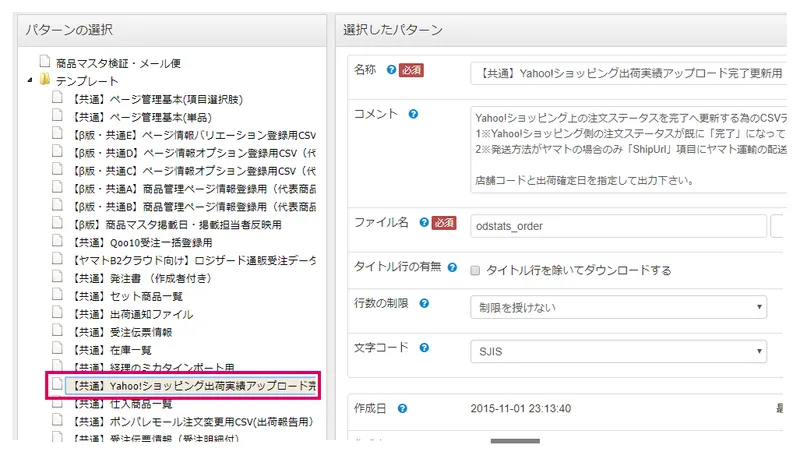Select 【共通】仕入商品一覧 pattern
Screen dimensions: 800x456
click(x=120, y=404)
